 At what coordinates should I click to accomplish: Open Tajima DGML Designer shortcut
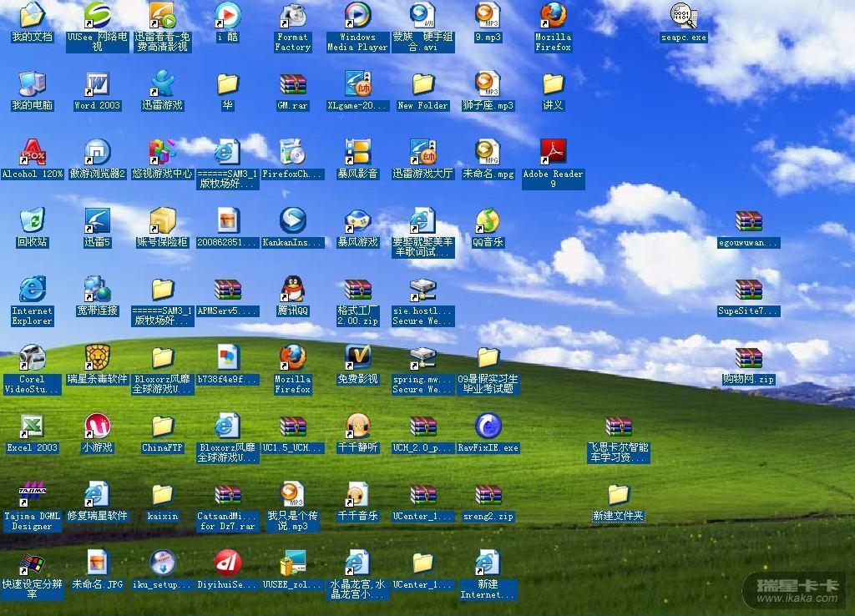pyautogui.click(x=33, y=494)
